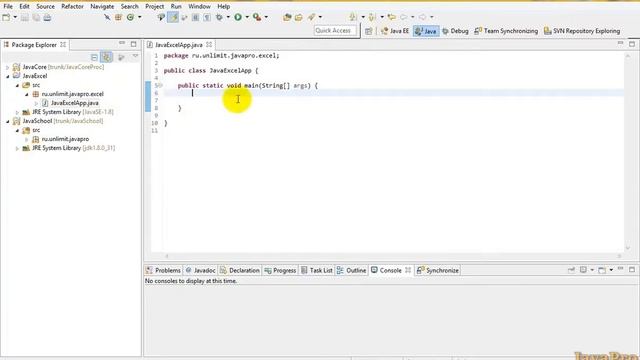Collapse the JavaExcel project node
Viewport: 640px width, 360px height.
(x=7, y=76)
